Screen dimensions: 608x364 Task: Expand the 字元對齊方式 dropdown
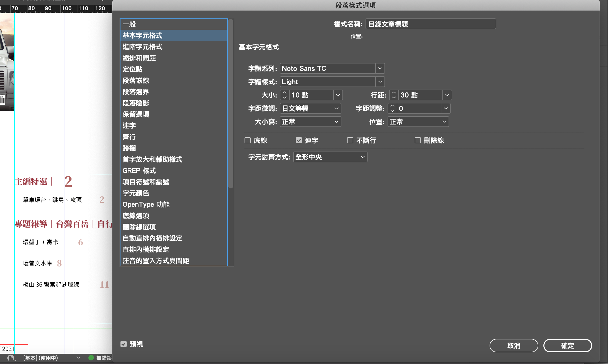click(330, 157)
